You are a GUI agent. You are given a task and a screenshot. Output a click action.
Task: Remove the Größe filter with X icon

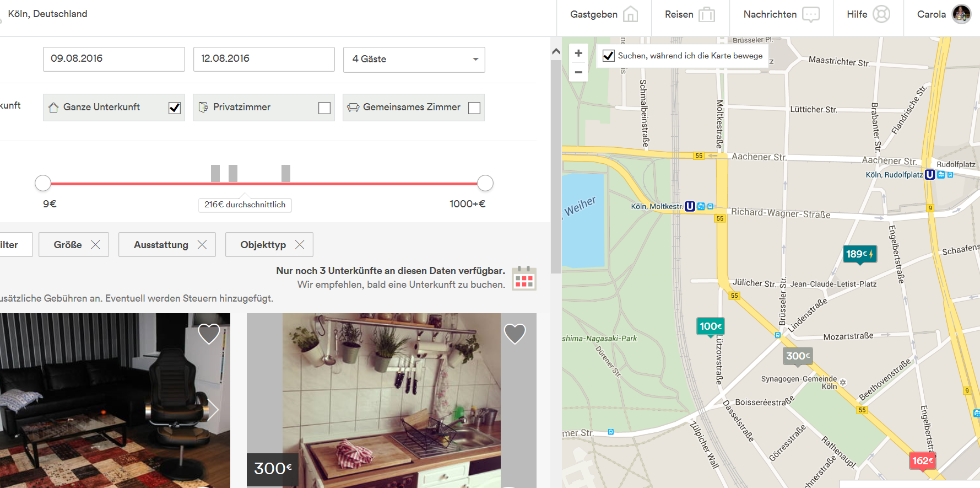point(95,245)
